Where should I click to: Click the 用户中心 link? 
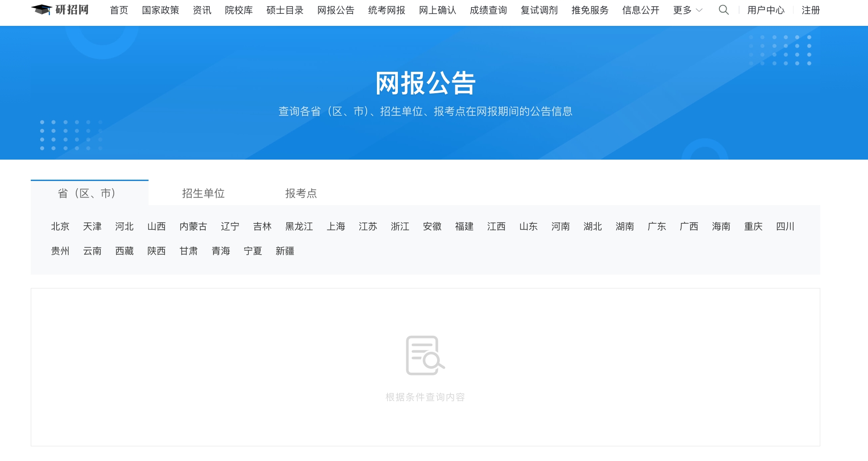tap(765, 10)
